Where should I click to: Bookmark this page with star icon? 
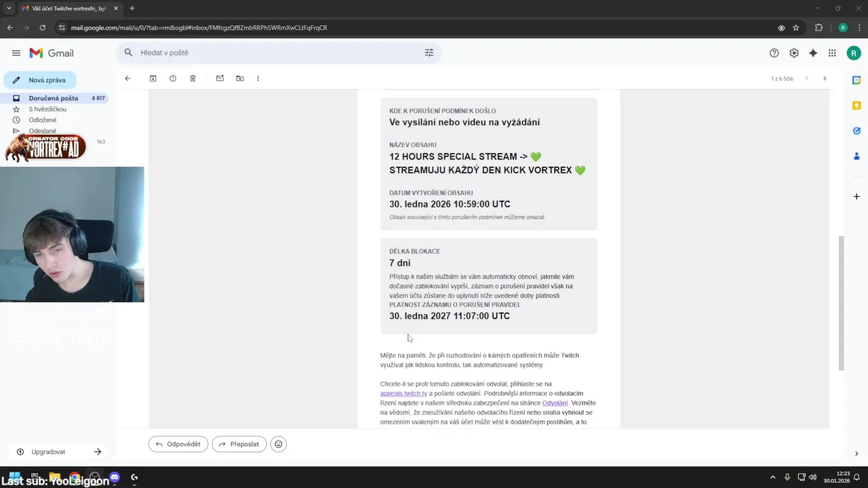point(796,28)
